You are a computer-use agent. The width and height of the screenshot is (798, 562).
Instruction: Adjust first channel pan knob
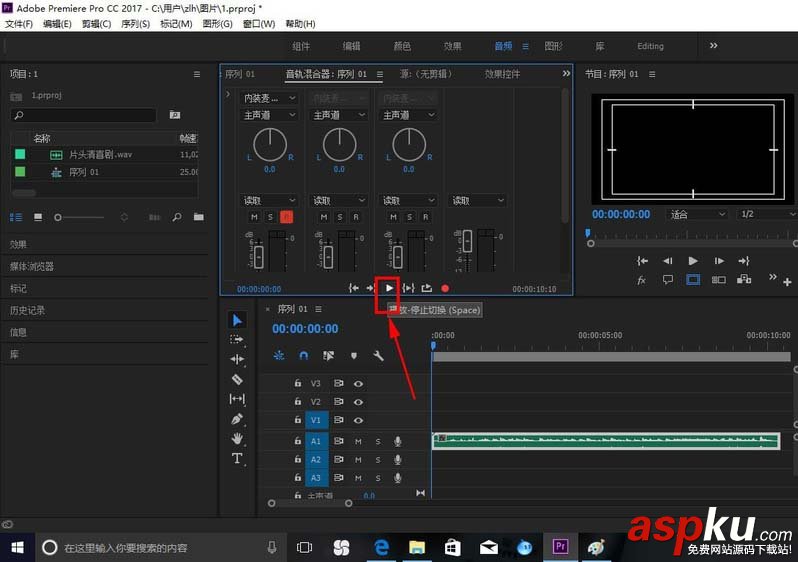click(270, 145)
